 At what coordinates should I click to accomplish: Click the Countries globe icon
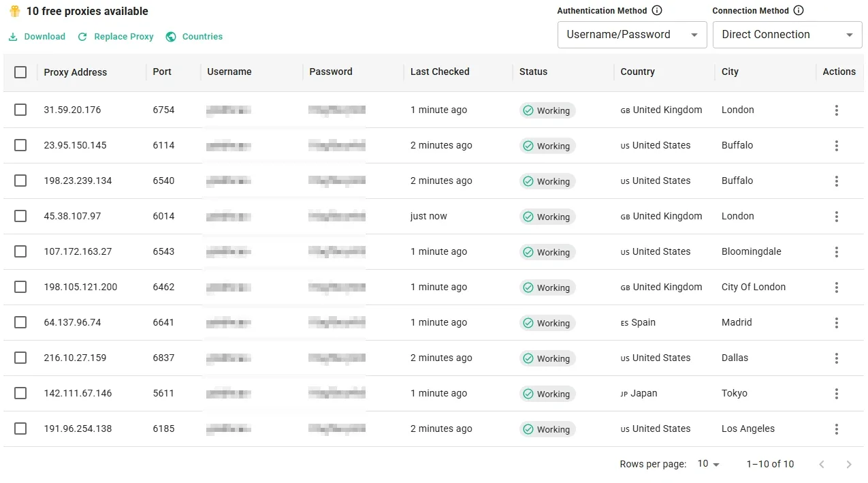171,37
